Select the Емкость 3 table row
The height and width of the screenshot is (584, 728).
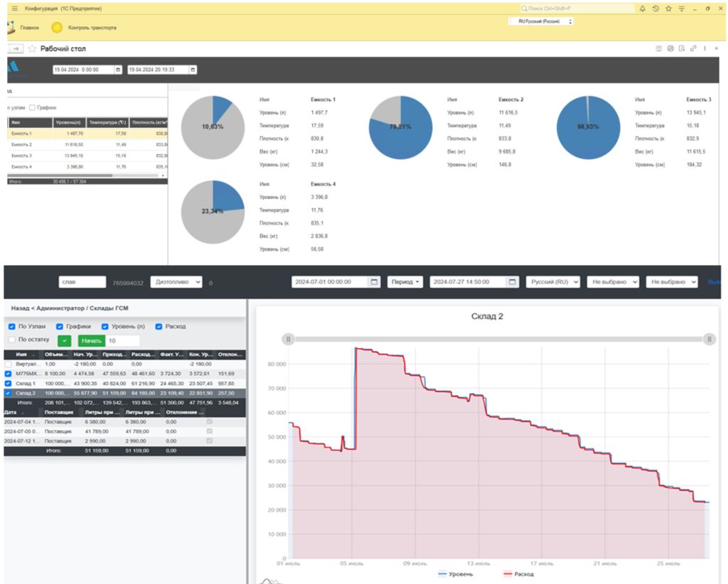tap(87, 156)
